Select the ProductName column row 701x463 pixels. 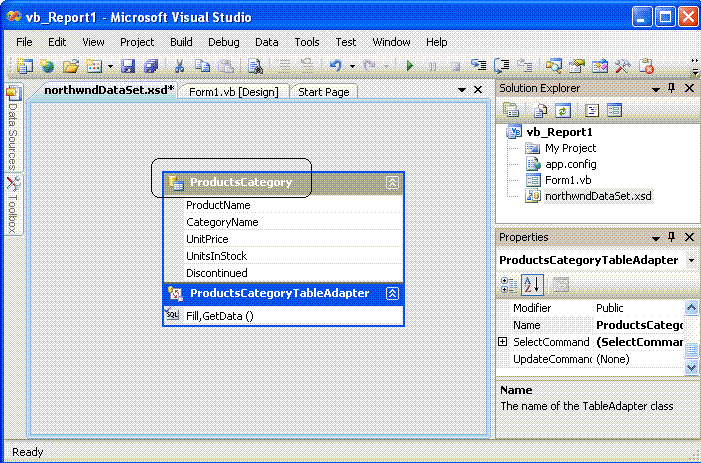pyautogui.click(x=283, y=205)
